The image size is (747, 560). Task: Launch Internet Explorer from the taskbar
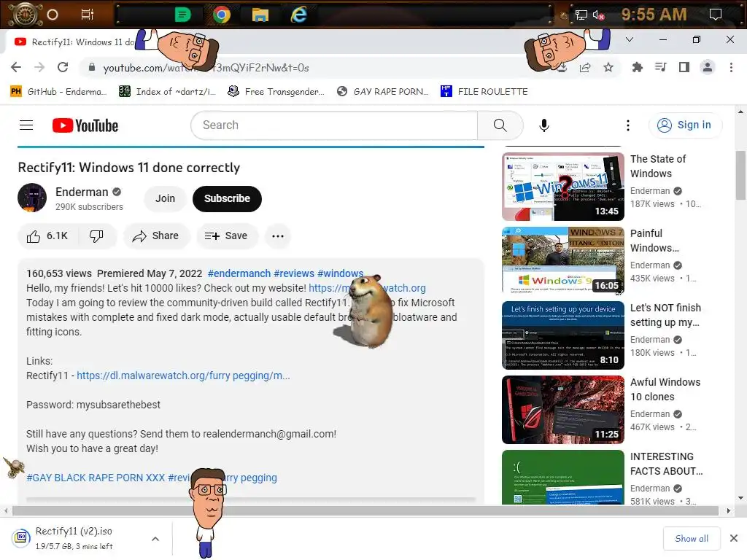pos(298,15)
